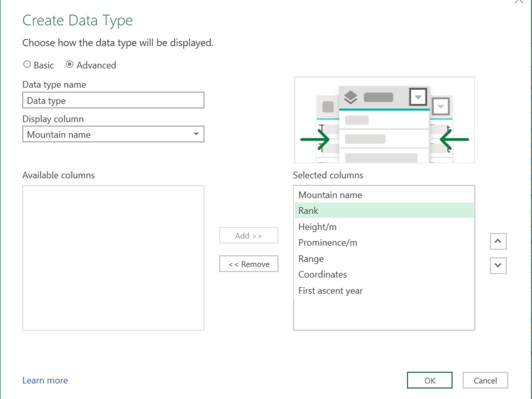Click the data type preview illustration
The image size is (532, 399).
pyautogui.click(x=384, y=120)
